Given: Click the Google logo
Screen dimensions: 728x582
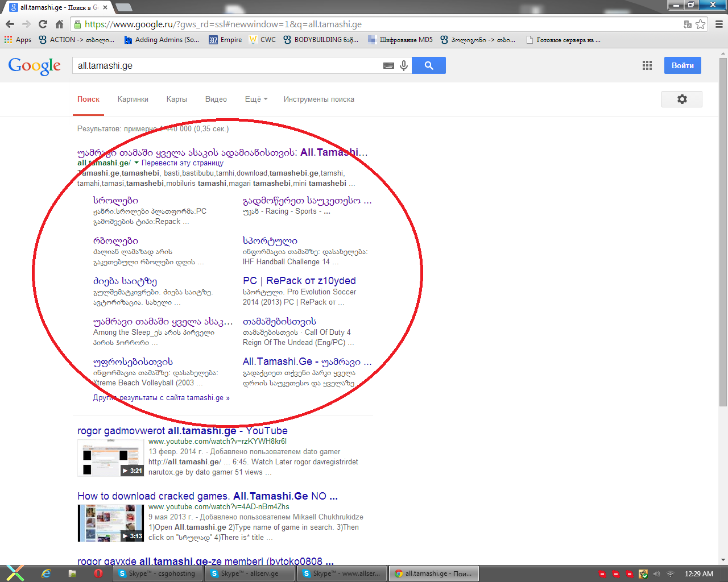Looking at the screenshot, I should click(x=35, y=66).
